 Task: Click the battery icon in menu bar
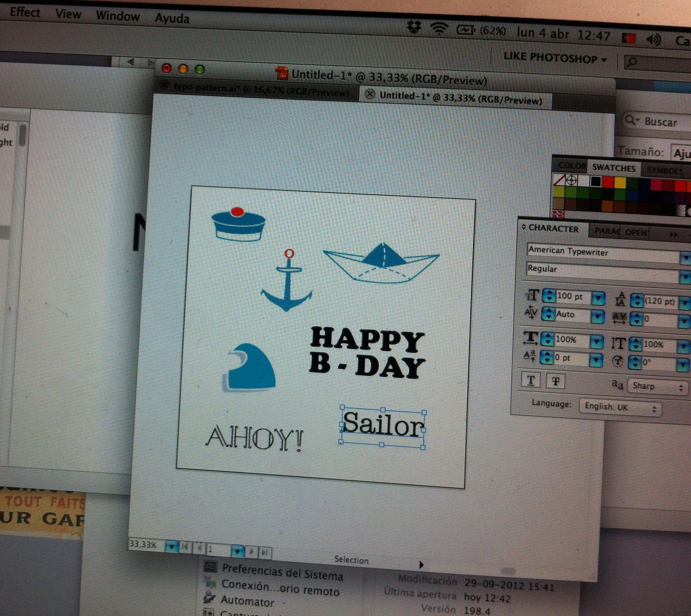(x=465, y=30)
